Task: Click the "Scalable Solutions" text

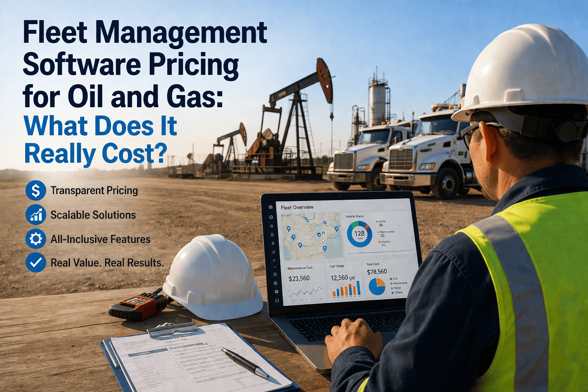Action: (93, 215)
